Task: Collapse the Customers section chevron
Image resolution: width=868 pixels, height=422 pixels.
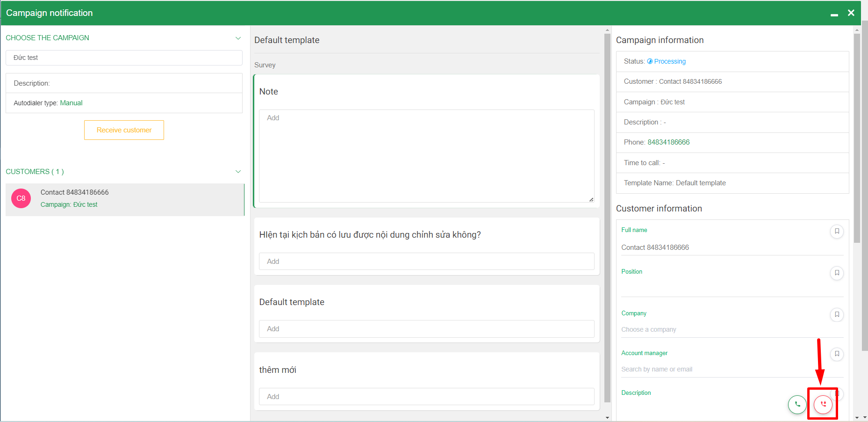Action: point(238,172)
